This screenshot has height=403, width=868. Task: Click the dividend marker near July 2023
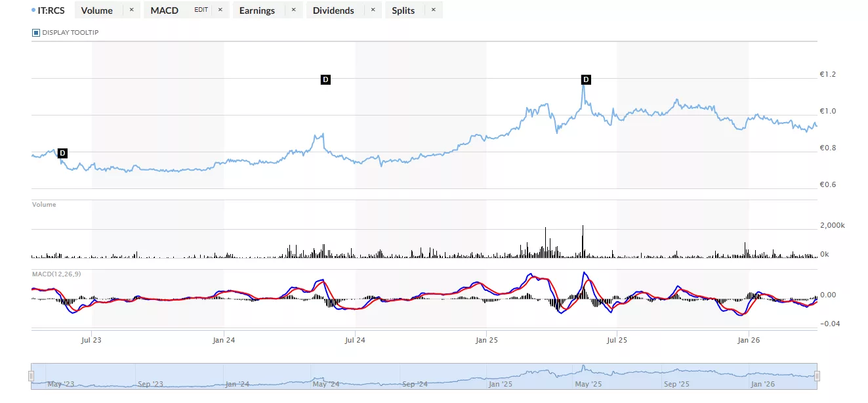(63, 153)
